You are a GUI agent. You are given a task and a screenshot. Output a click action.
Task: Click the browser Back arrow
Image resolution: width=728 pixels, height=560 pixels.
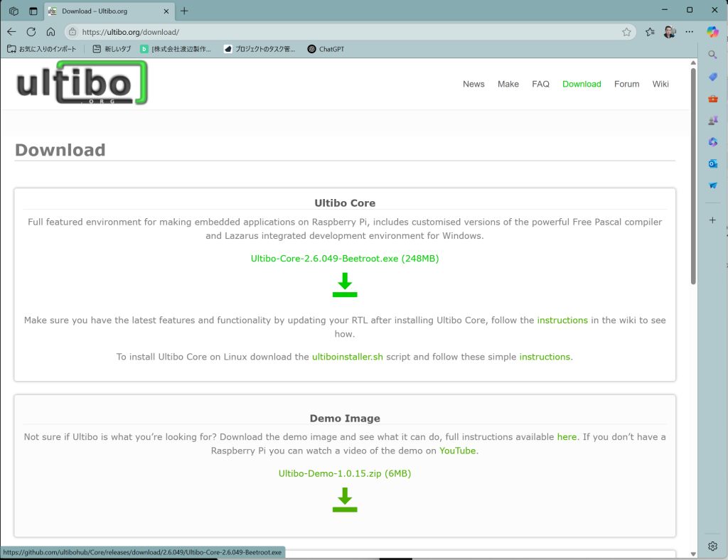tap(11, 31)
